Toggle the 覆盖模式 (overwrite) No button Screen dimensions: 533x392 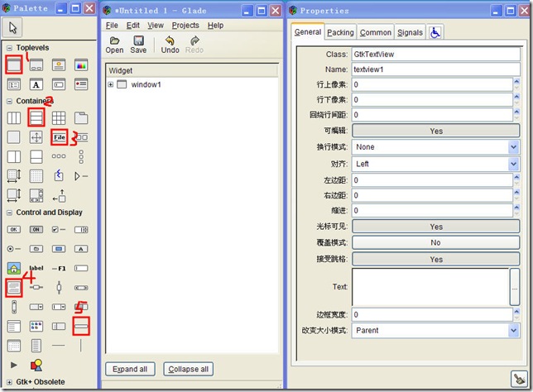tap(435, 243)
